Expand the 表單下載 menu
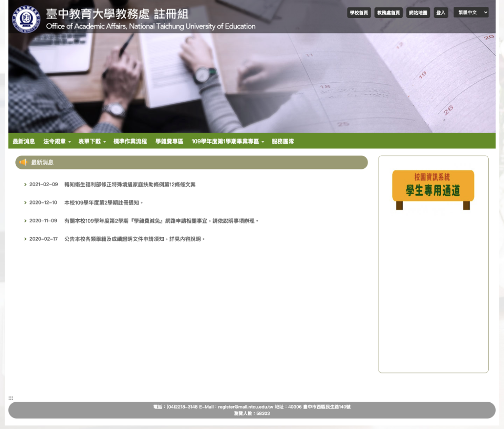 [x=92, y=142]
